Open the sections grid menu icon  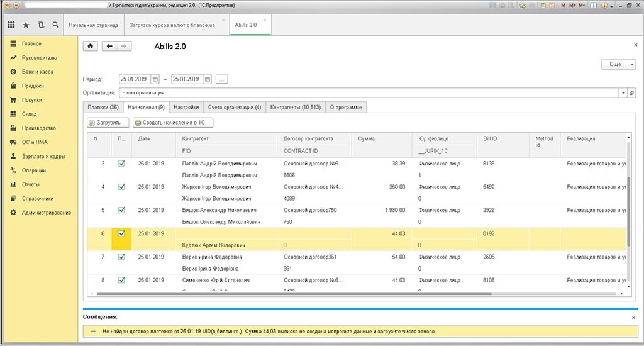point(11,25)
